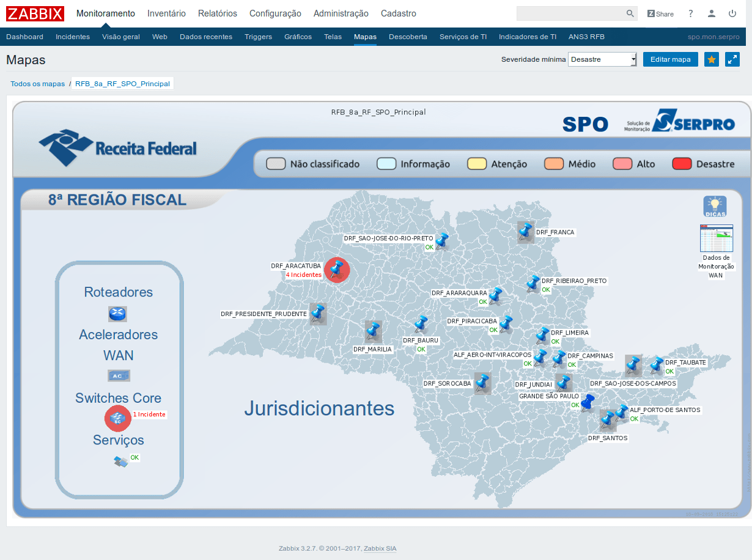Image resolution: width=752 pixels, height=560 pixels.
Task: Click the logout power icon
Action: 732,13
